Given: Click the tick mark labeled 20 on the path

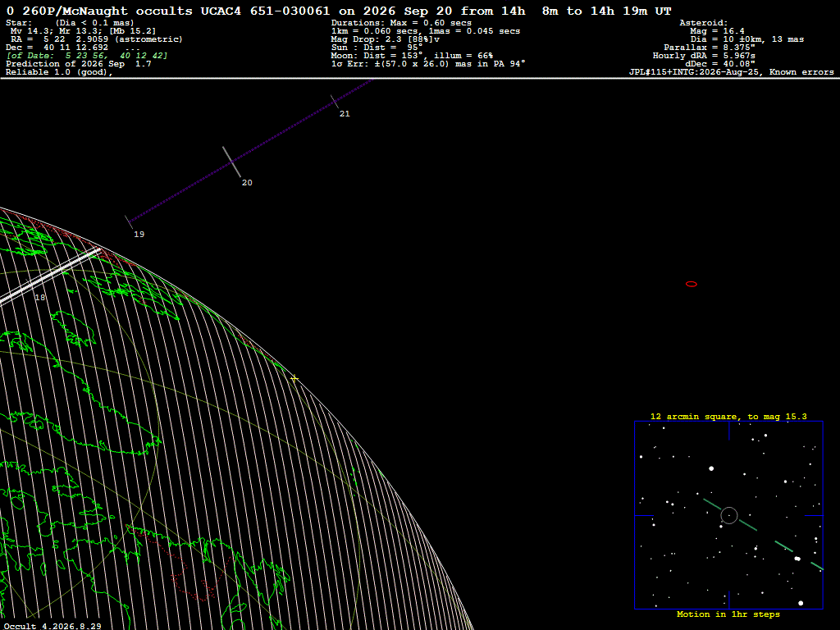Looking at the screenshot, I should click(232, 162).
